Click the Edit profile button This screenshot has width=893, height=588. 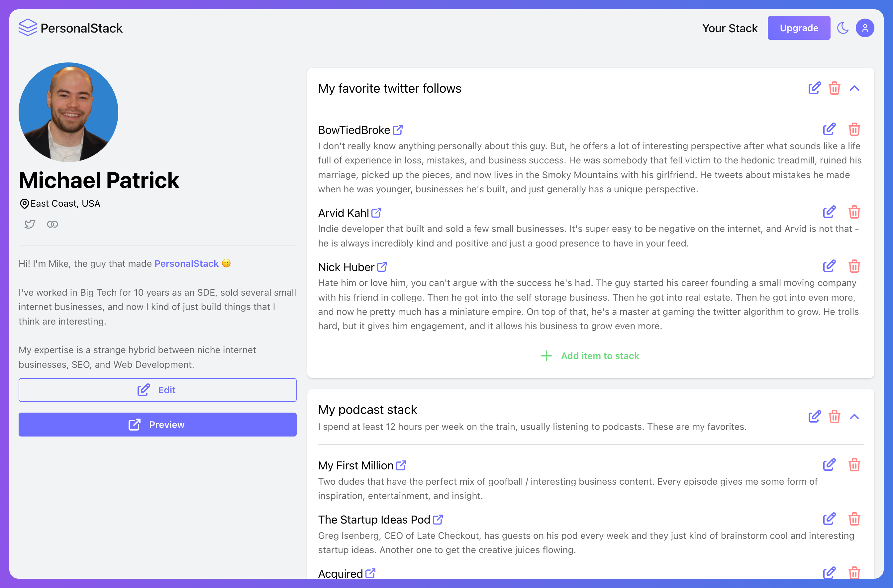pos(157,390)
